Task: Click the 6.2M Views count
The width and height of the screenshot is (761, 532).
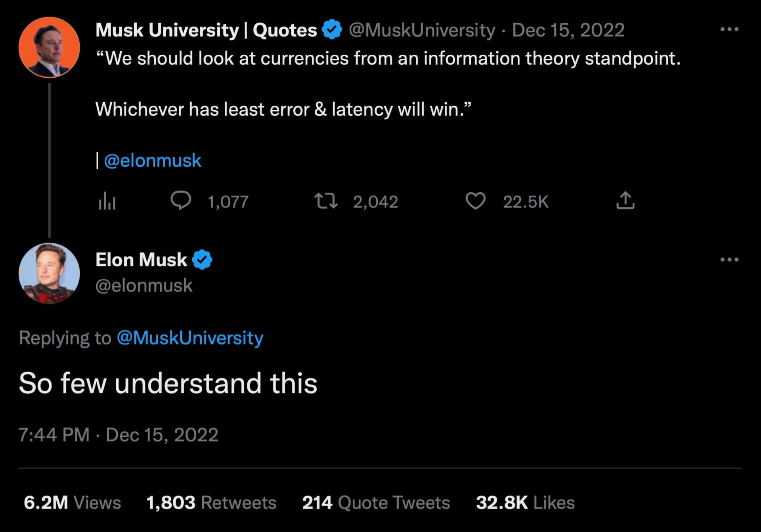Action: click(x=72, y=503)
